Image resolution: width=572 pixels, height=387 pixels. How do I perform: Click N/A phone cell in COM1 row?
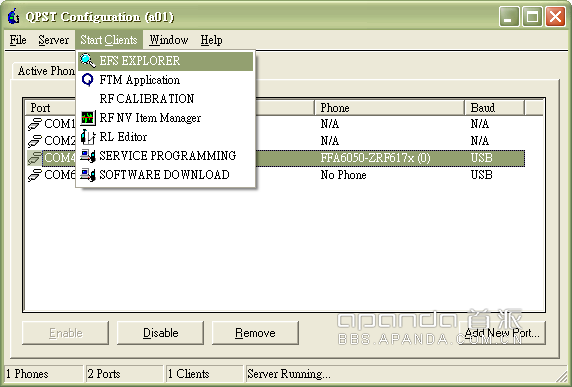pyautogui.click(x=330, y=124)
